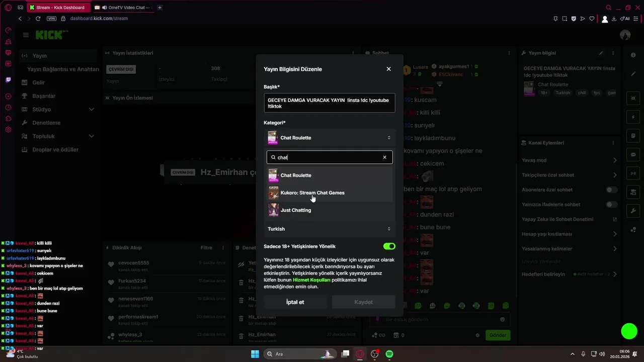Open the Kick profile avatar menu

[625, 35]
